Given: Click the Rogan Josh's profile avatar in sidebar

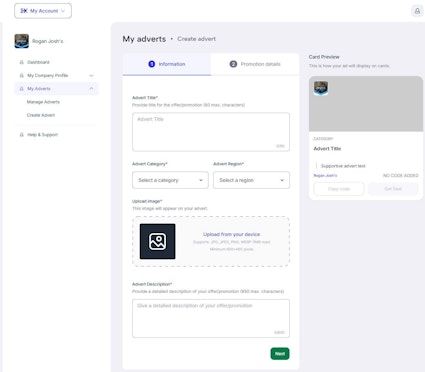Looking at the screenshot, I should pos(22,41).
